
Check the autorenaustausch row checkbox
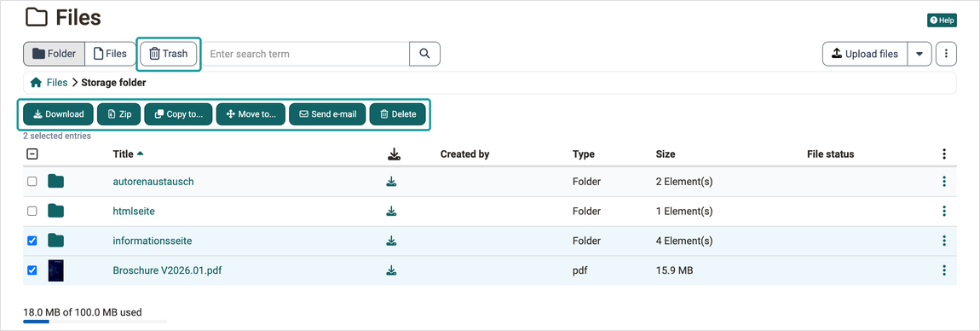pos(32,182)
